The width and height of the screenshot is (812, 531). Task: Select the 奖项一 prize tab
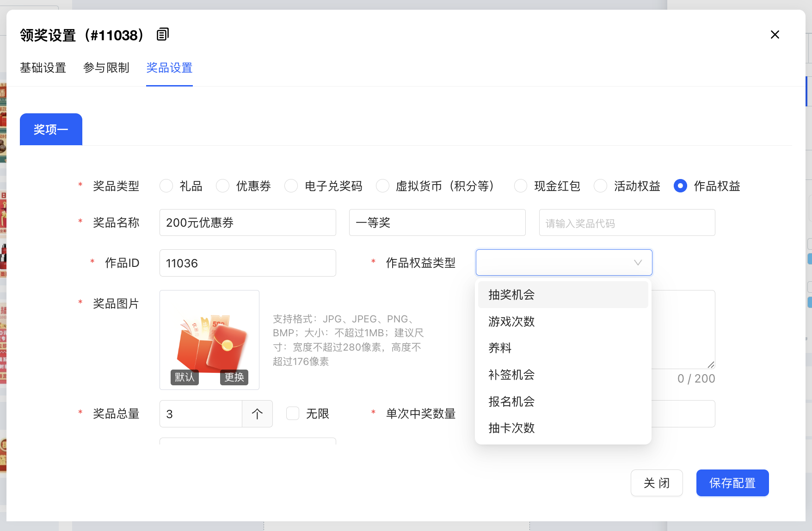point(51,130)
